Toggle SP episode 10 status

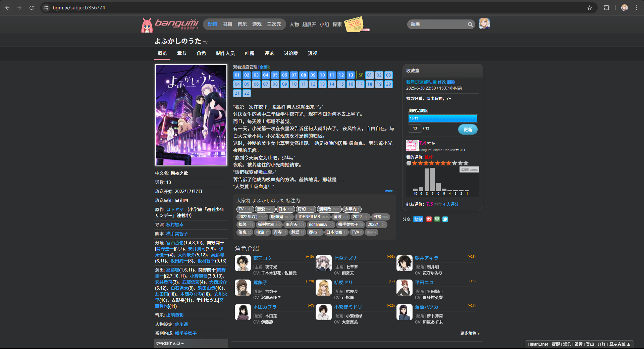(294, 84)
